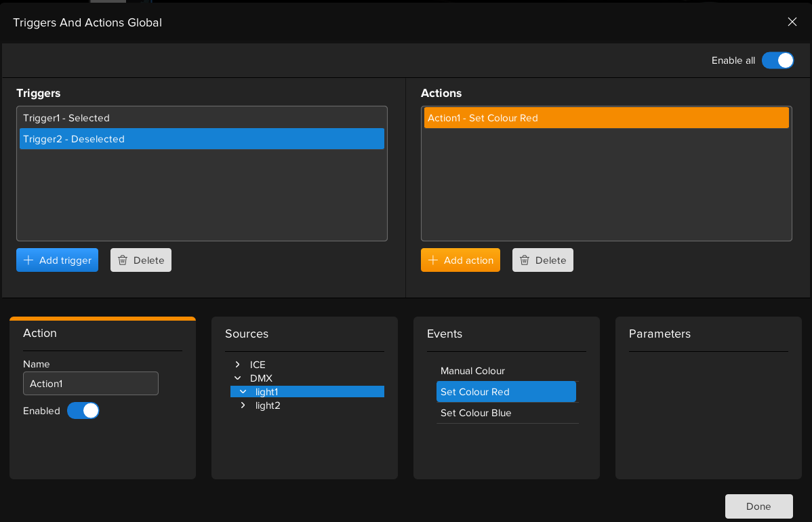Select Trigger1 - Selected in the list
The image size is (812, 522).
(x=66, y=118)
